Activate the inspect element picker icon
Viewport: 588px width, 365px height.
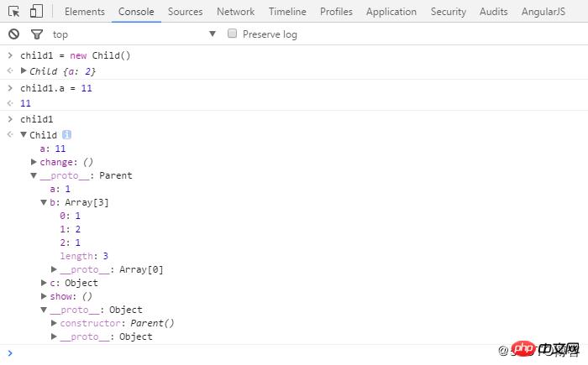tap(14, 12)
